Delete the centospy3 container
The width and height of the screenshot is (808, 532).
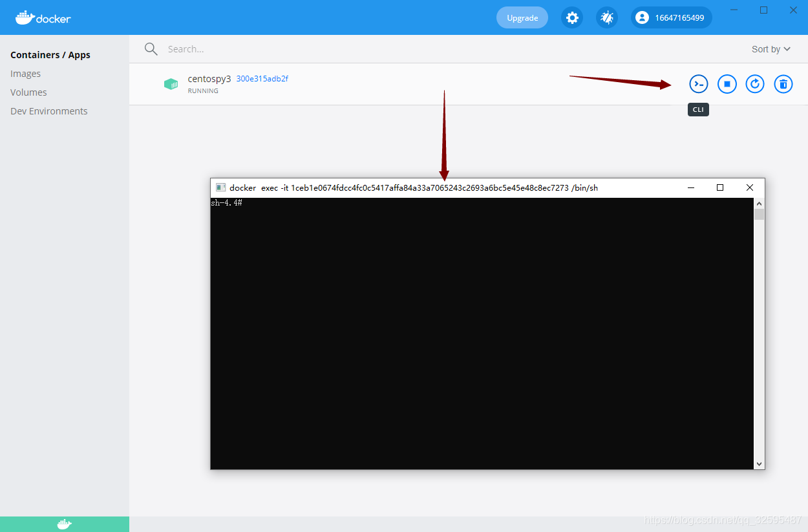(783, 83)
